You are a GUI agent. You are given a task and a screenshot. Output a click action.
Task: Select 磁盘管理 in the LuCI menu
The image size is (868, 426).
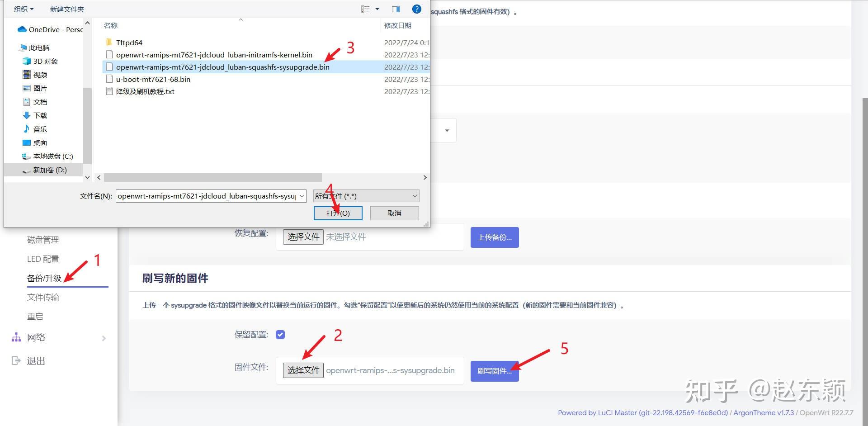coord(42,240)
